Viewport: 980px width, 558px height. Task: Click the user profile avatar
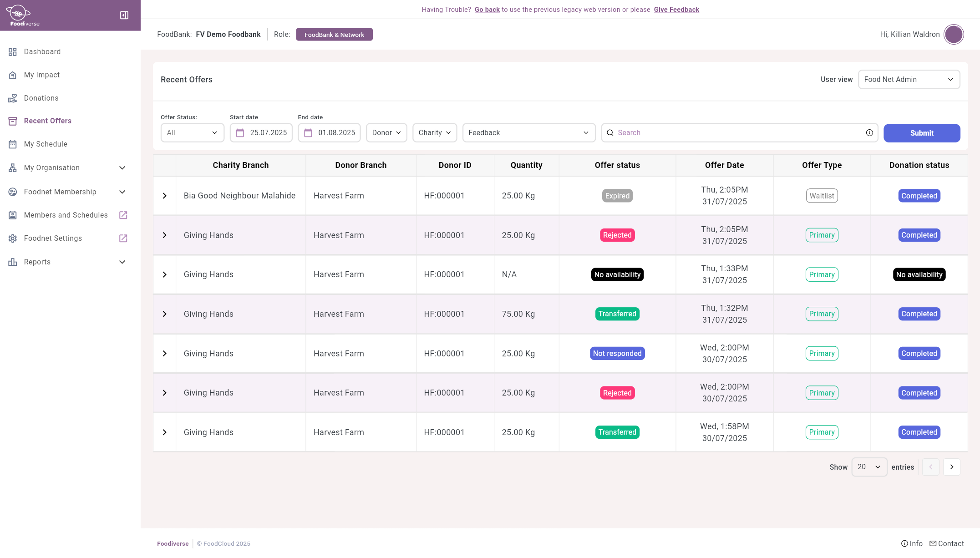tap(954, 35)
